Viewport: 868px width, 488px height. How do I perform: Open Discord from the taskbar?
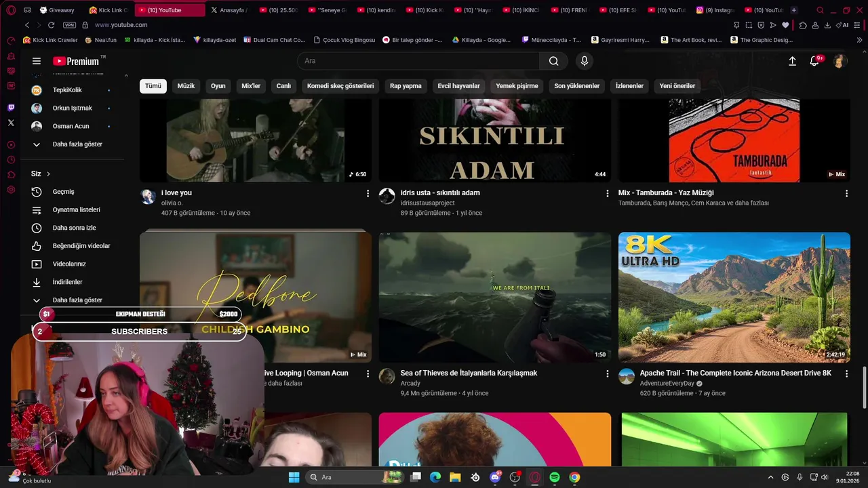click(x=495, y=477)
